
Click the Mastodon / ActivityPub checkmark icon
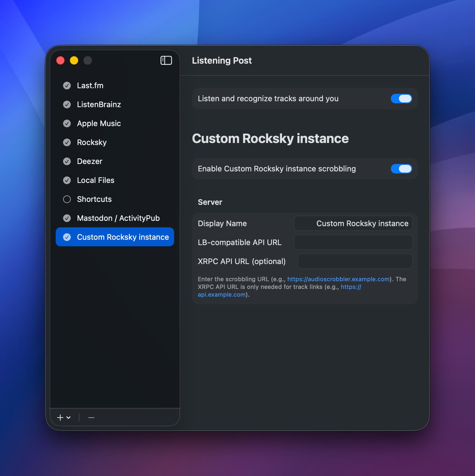(67, 218)
